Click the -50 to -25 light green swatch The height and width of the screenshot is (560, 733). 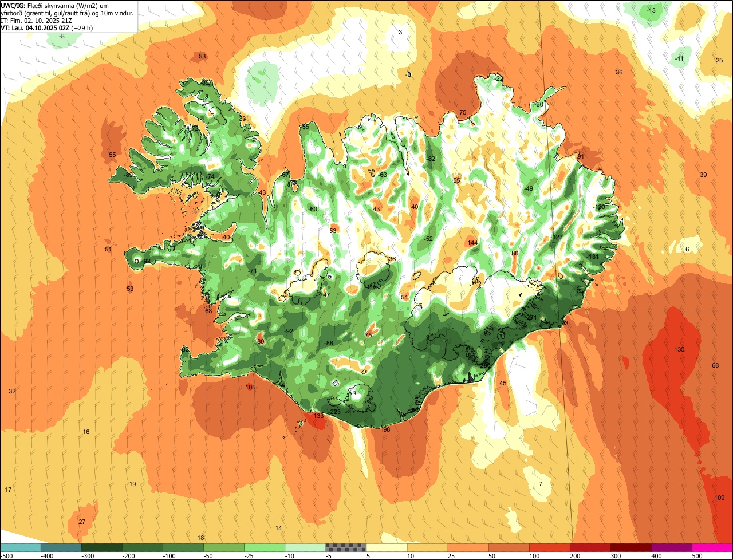(x=224, y=547)
